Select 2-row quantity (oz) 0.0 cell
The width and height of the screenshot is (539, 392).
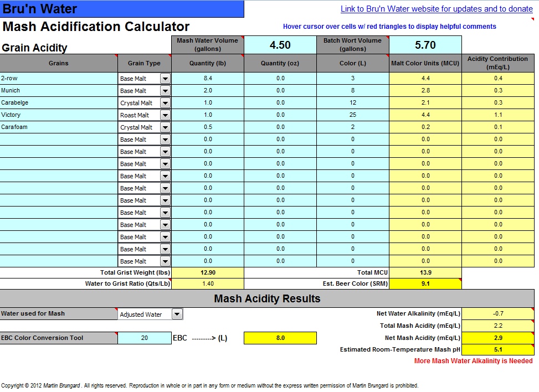click(x=280, y=78)
